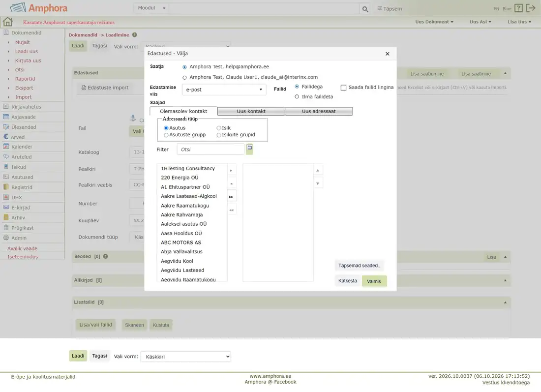Click the filter refresh icon beside Otsi

(249, 149)
